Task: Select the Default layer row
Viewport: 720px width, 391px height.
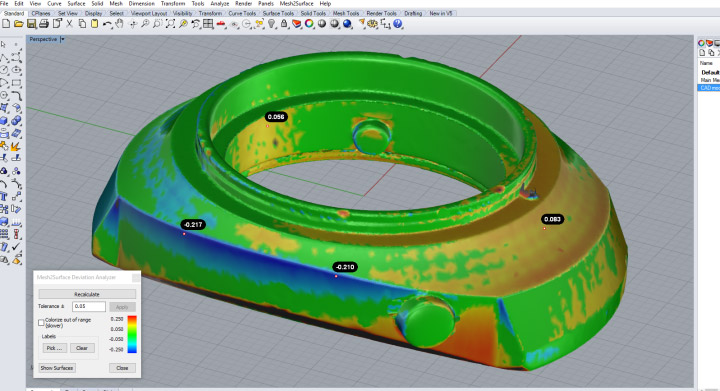Action: 709,72
